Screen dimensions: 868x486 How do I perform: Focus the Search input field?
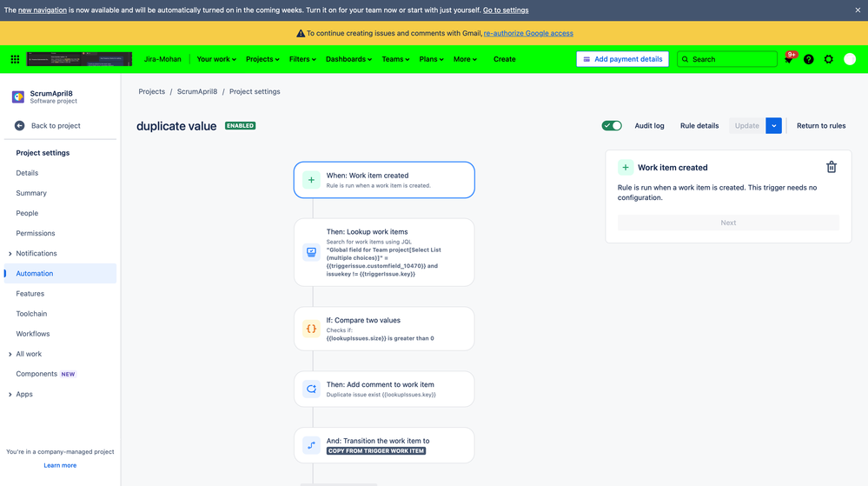pyautogui.click(x=727, y=59)
